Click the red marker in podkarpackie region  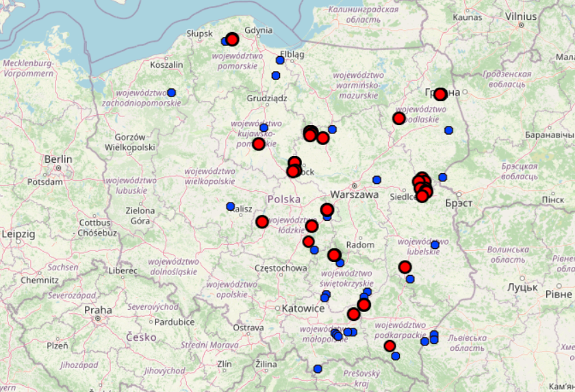tap(389, 346)
